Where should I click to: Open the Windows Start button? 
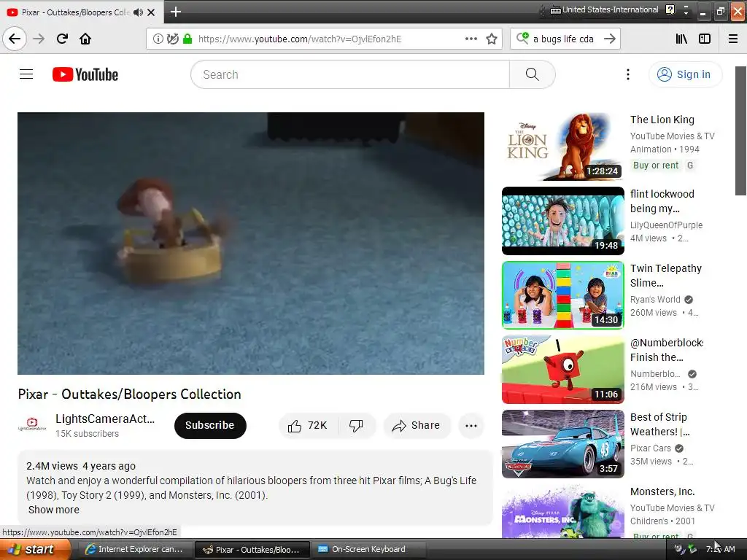(x=34, y=549)
